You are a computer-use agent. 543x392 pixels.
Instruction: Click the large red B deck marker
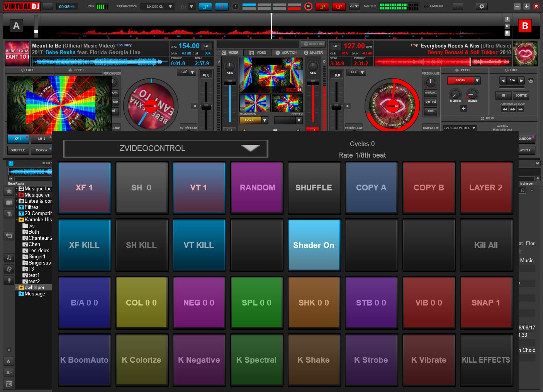tap(525, 26)
